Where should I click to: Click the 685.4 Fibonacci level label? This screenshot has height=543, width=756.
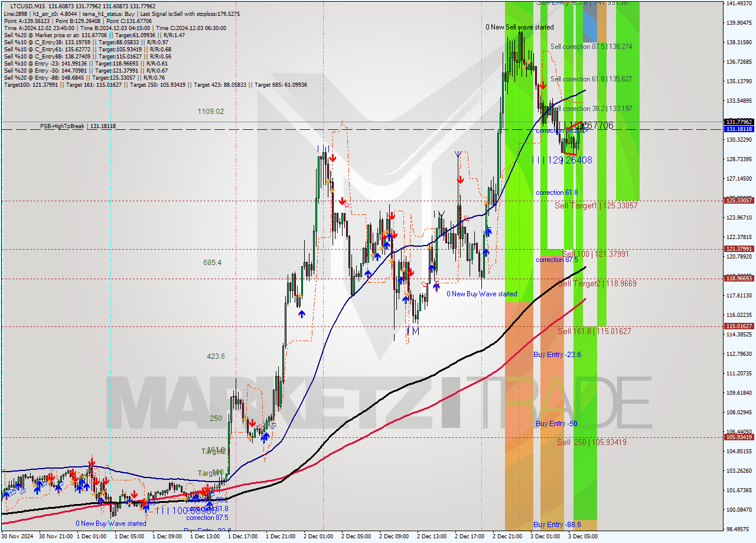[x=212, y=262]
